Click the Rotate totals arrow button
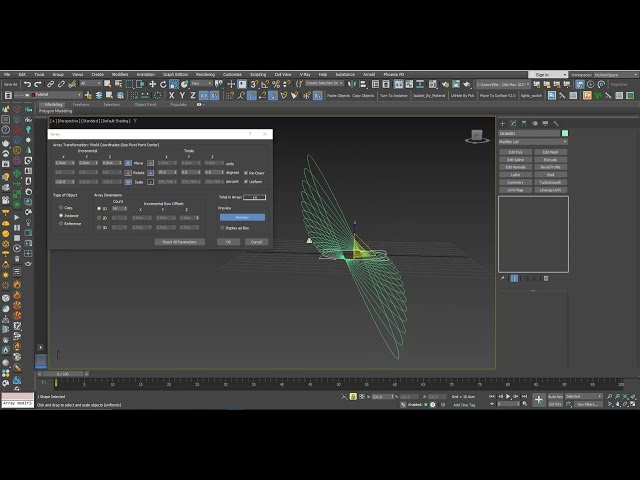The width and height of the screenshot is (640, 480). pyautogui.click(x=150, y=173)
